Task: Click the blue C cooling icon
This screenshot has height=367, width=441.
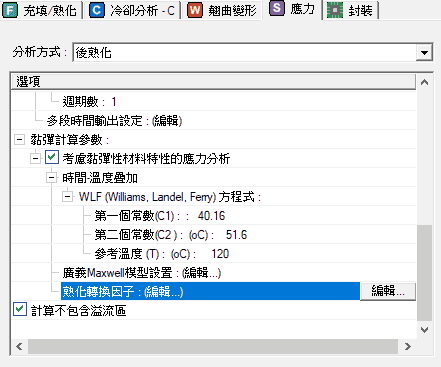Action: point(97,11)
